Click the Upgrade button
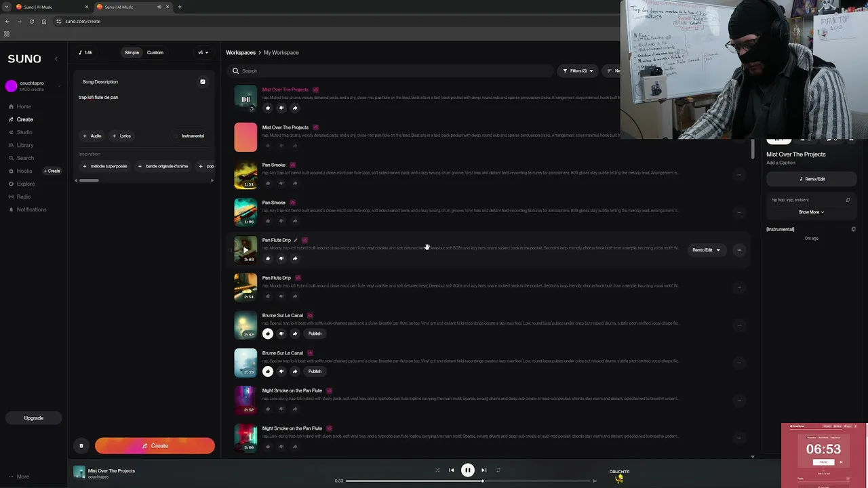Image resolution: width=868 pixels, height=488 pixels. (x=34, y=418)
